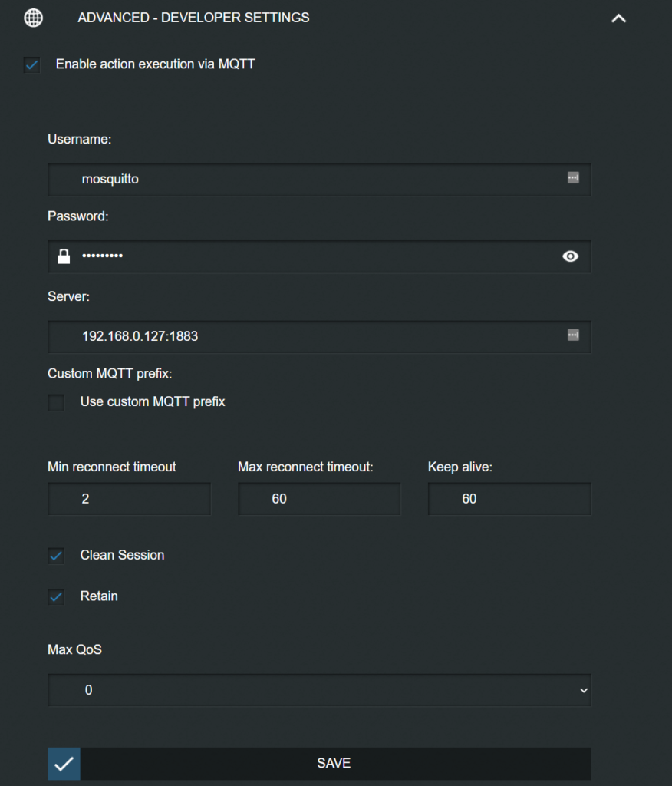
Task: Click the checkmark icon on Save bar
Action: pos(64,764)
